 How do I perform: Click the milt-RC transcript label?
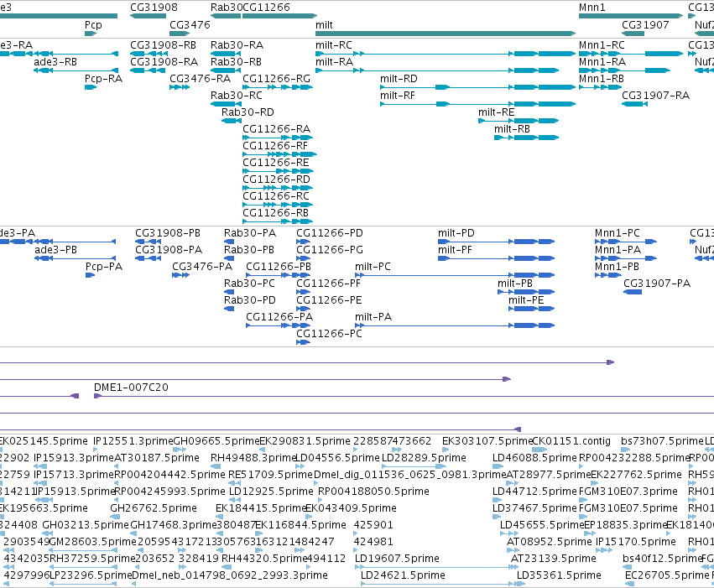334,45
